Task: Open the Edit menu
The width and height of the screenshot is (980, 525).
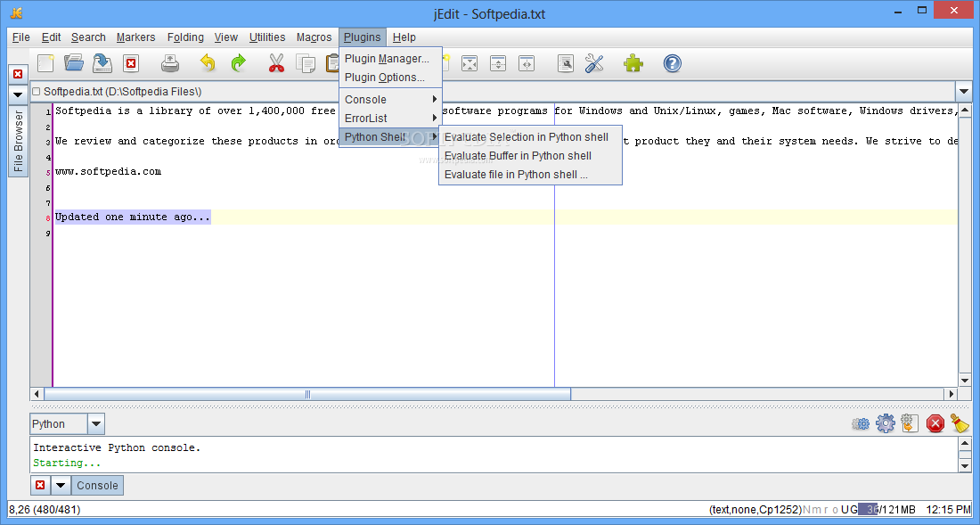Action: pos(52,37)
